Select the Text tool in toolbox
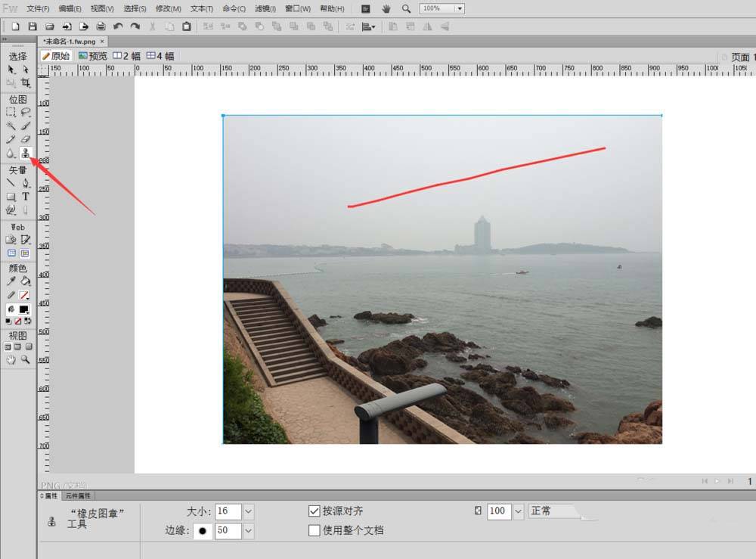756x559 pixels. coord(25,197)
